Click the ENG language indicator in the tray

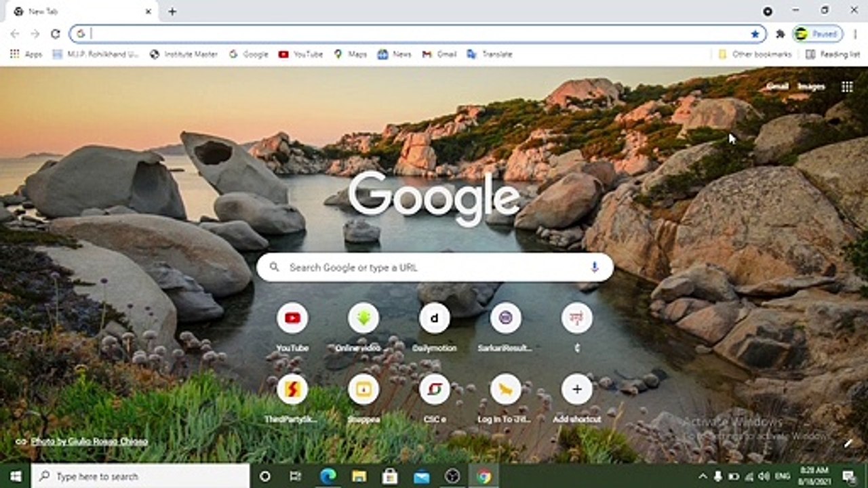[x=781, y=476]
